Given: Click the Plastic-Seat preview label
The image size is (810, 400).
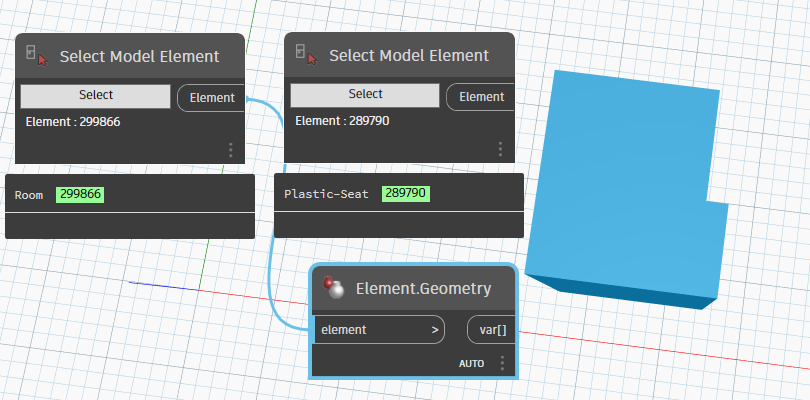Looking at the screenshot, I should point(327,195).
